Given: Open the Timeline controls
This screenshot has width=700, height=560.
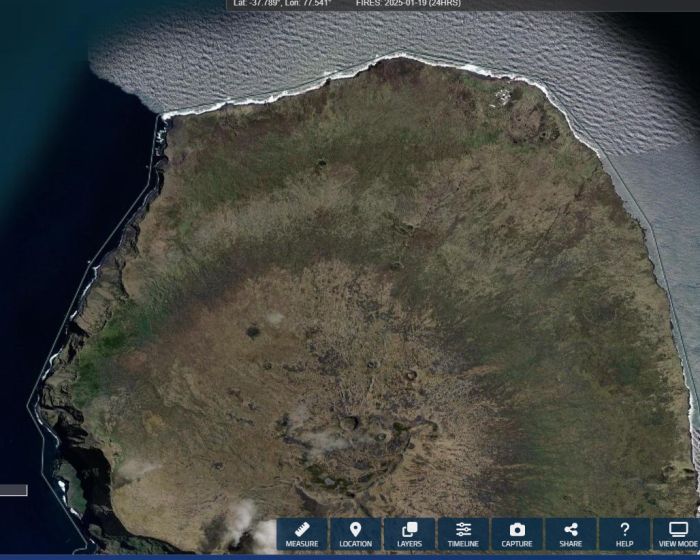Looking at the screenshot, I should 463,534.
